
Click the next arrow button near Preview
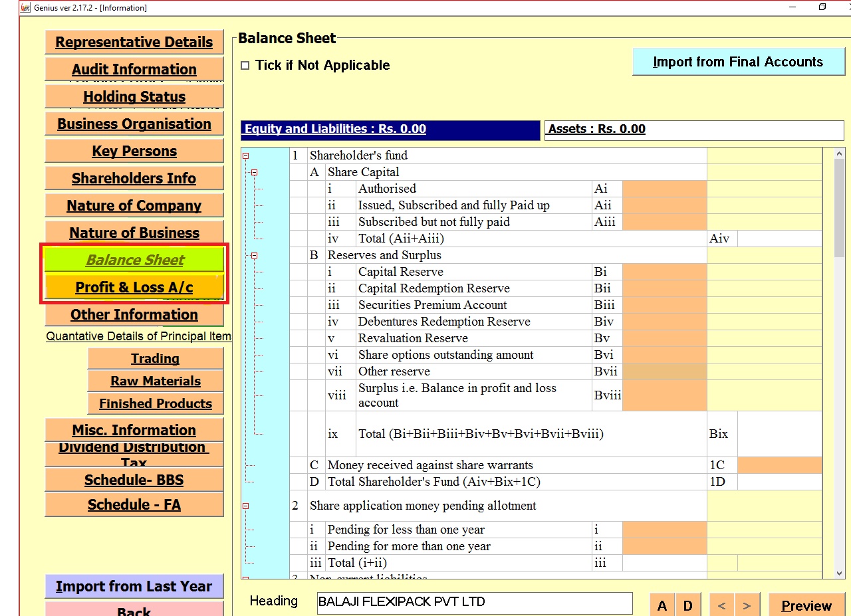747,605
